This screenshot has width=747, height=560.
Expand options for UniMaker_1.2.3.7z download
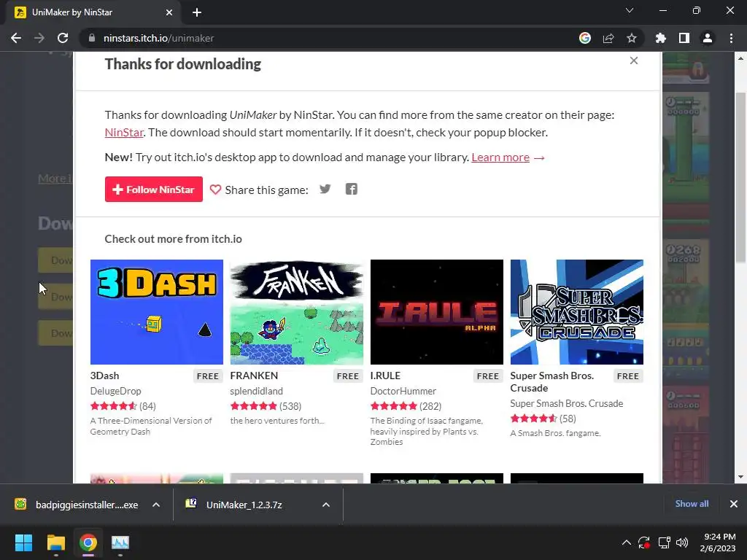point(326,505)
